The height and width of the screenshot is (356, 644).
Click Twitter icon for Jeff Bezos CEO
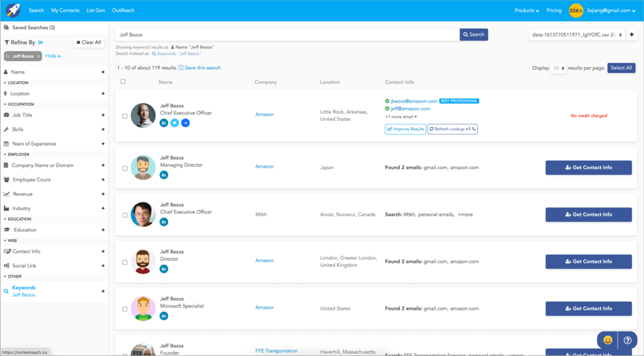pyautogui.click(x=174, y=123)
